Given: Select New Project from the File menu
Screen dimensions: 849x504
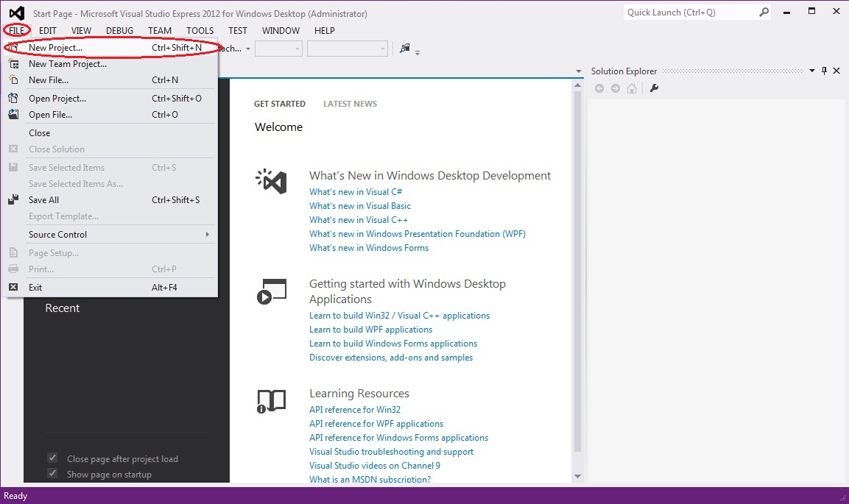Looking at the screenshot, I should [55, 48].
